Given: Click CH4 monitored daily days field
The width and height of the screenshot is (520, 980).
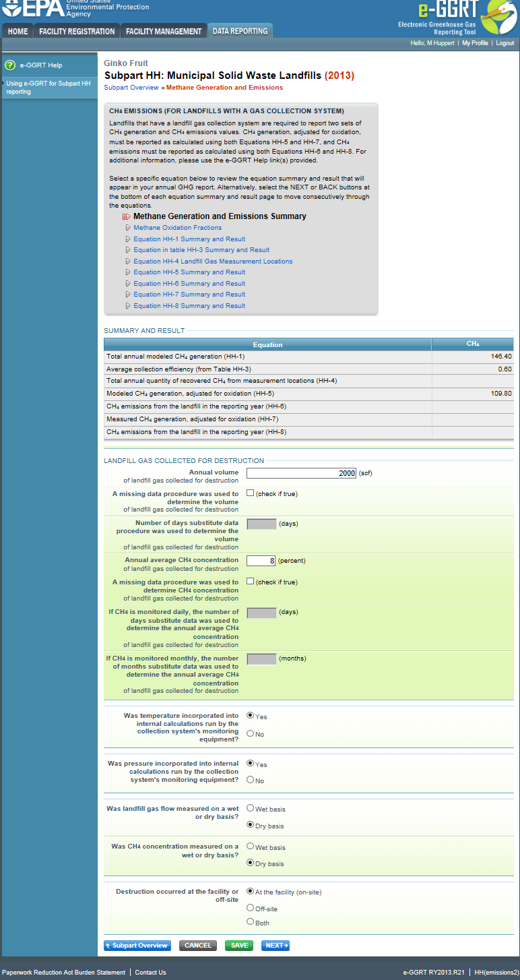Looking at the screenshot, I should coord(261,613).
